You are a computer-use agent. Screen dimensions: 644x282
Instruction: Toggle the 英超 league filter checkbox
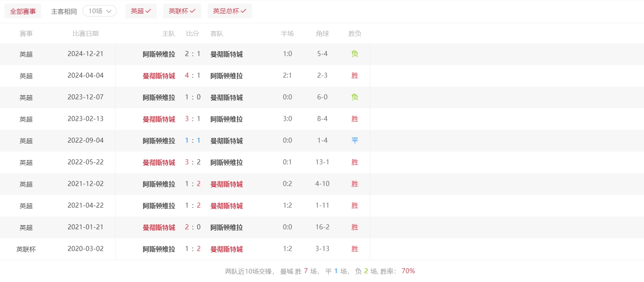click(141, 11)
